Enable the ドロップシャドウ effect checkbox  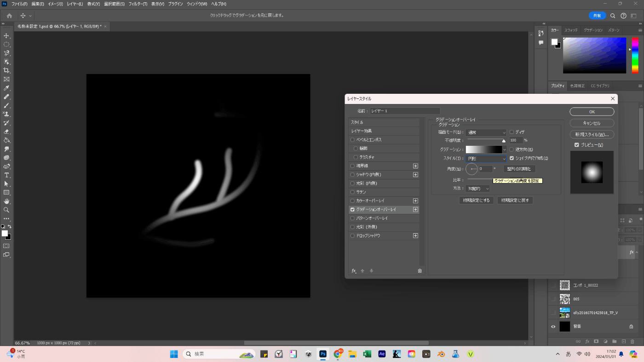pos(353,236)
